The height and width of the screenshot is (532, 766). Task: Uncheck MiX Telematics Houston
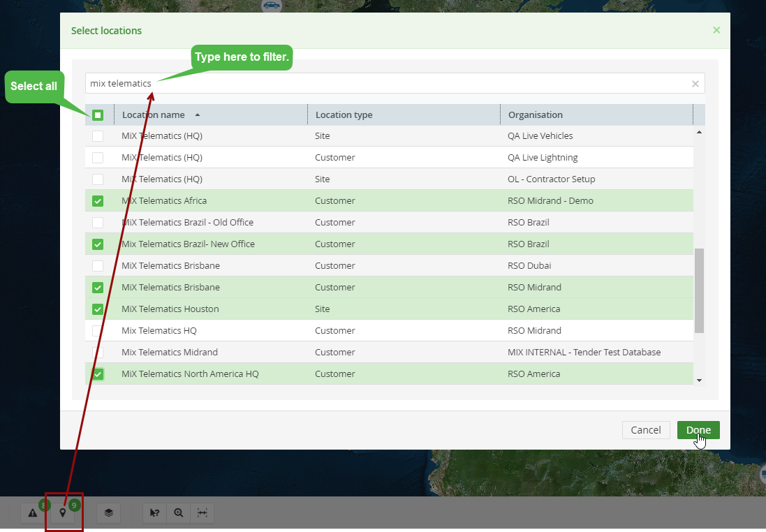point(98,309)
